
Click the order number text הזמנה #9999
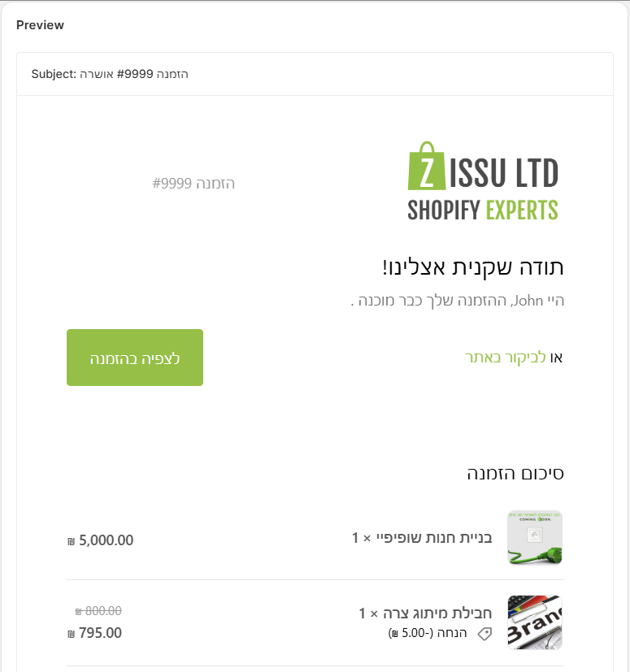tap(194, 184)
